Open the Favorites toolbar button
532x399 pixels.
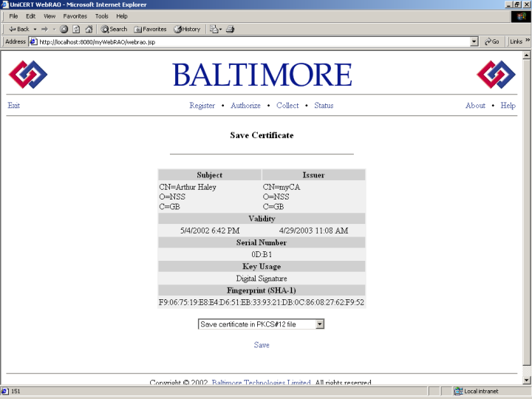point(150,29)
